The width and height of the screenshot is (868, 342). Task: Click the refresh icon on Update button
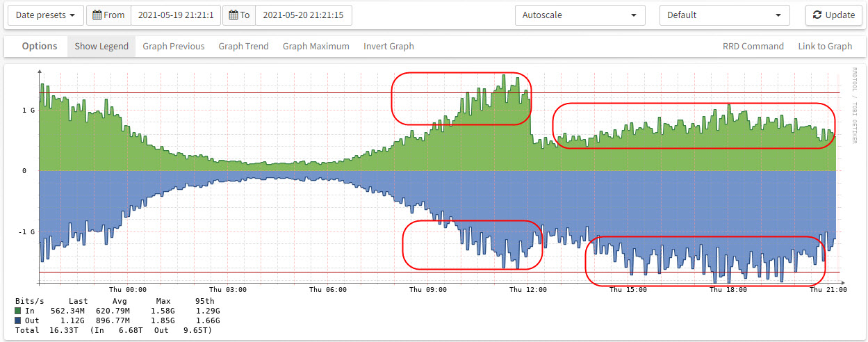point(817,15)
